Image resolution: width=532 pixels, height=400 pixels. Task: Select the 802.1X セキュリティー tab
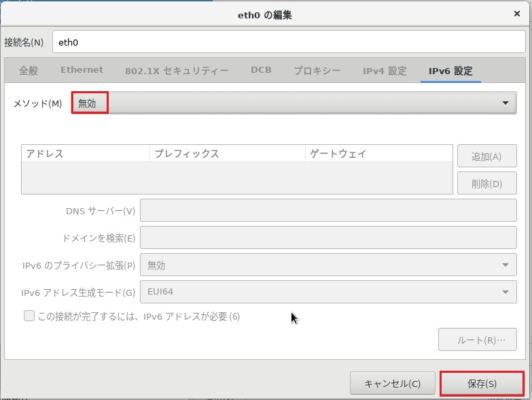177,71
